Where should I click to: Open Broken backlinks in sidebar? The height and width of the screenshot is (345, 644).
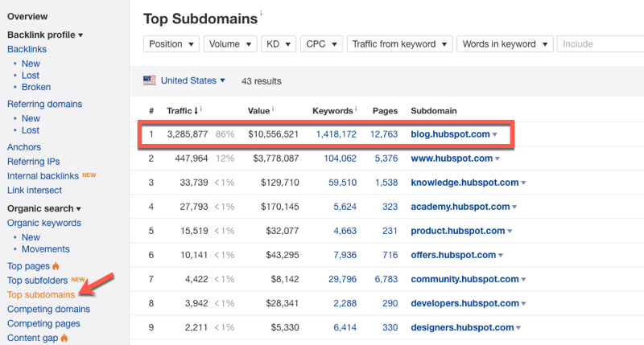36,88
